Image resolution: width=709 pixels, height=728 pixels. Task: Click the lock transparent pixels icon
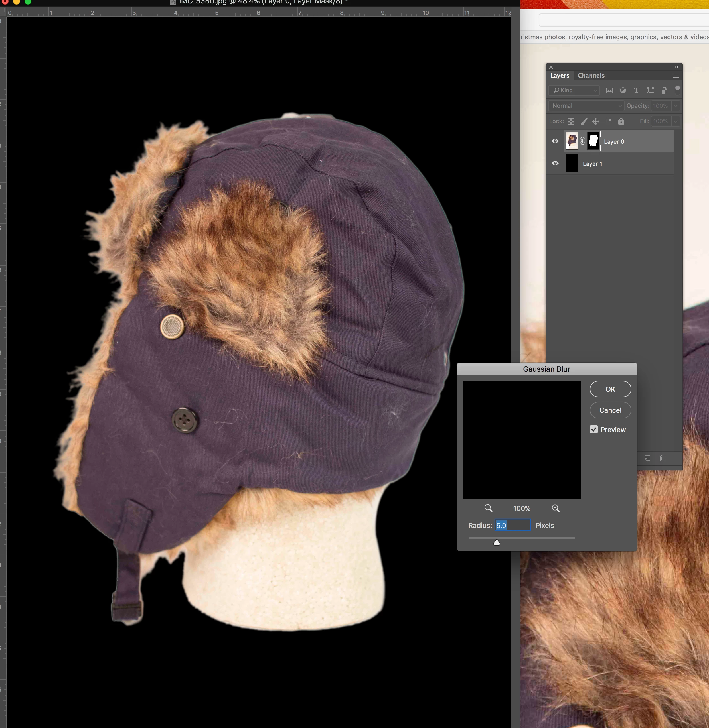571,121
